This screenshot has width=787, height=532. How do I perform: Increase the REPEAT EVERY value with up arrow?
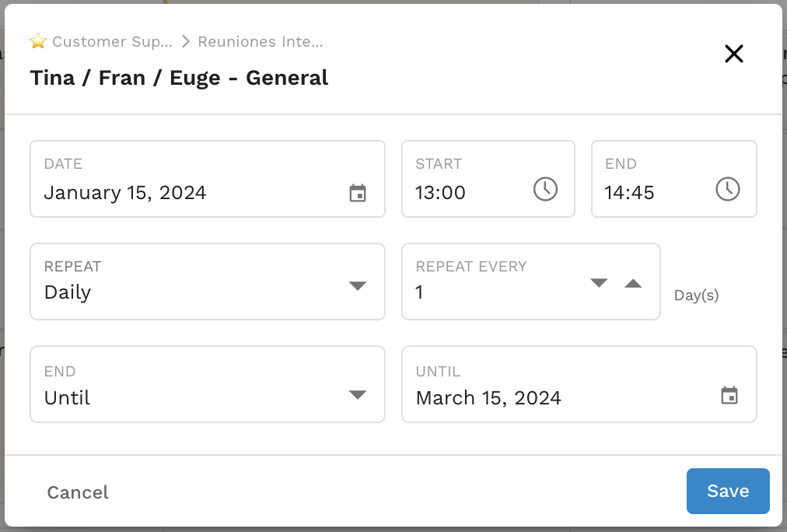(x=633, y=284)
